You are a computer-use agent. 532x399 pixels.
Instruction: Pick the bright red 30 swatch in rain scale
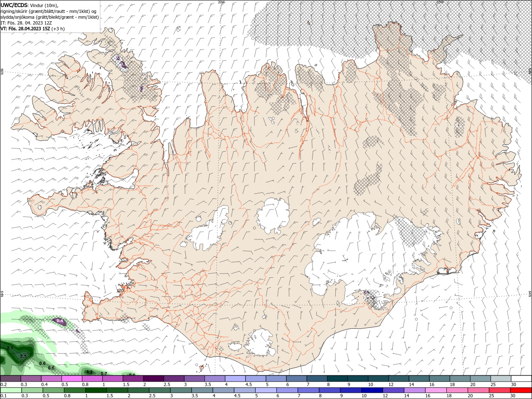pos(521,390)
